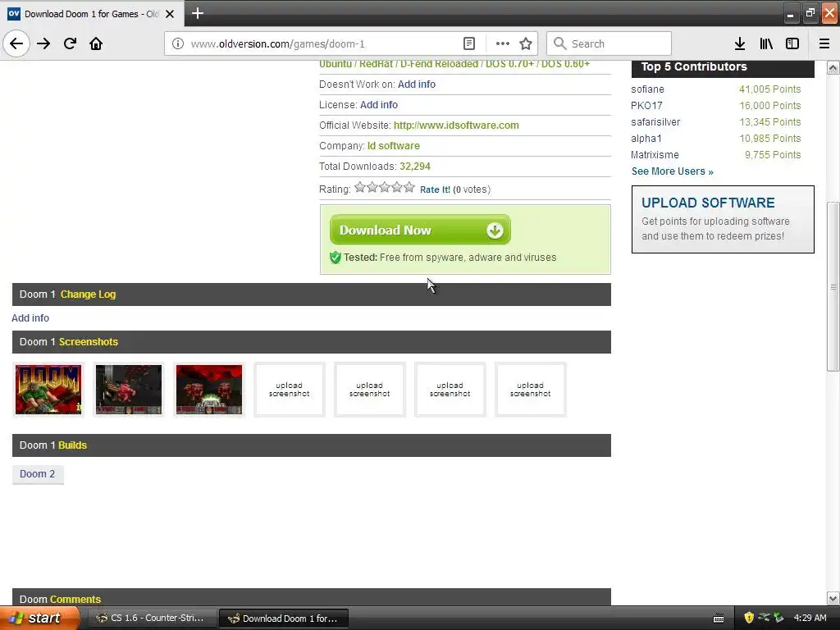Rate Doom with the fifth star
Screen dimensions: 840x630
pos(409,188)
